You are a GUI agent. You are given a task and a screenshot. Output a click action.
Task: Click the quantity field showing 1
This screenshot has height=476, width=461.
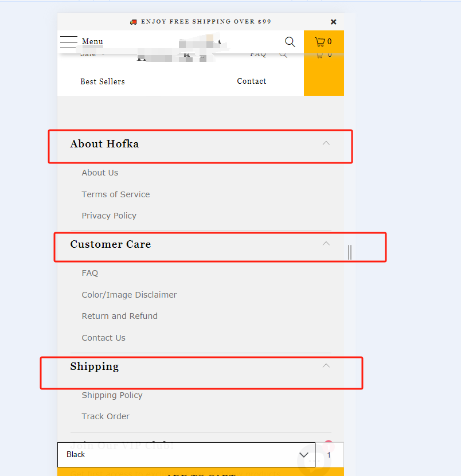tap(330, 455)
